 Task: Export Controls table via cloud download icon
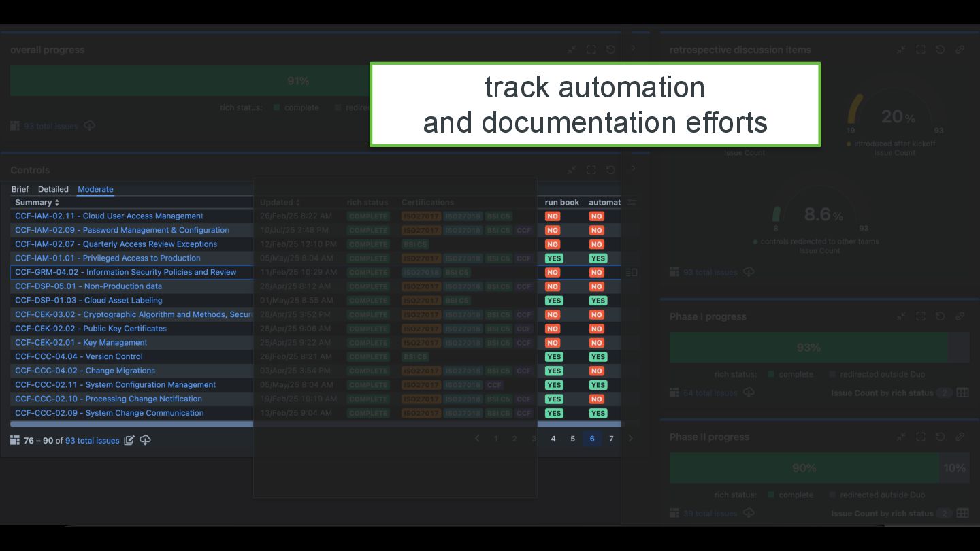pyautogui.click(x=145, y=441)
